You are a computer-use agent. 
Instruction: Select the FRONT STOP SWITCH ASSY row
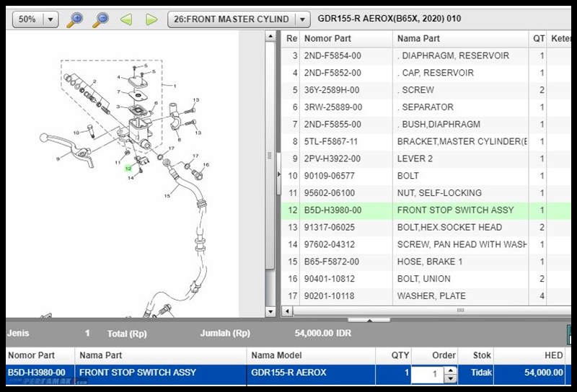tap(426, 210)
